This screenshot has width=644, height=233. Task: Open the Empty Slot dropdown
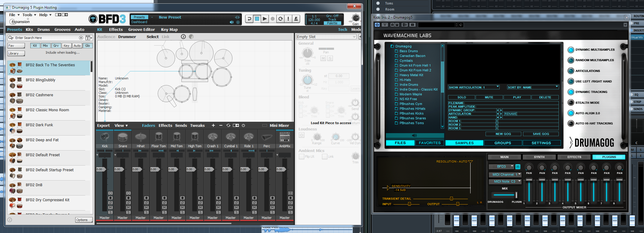[326, 37]
